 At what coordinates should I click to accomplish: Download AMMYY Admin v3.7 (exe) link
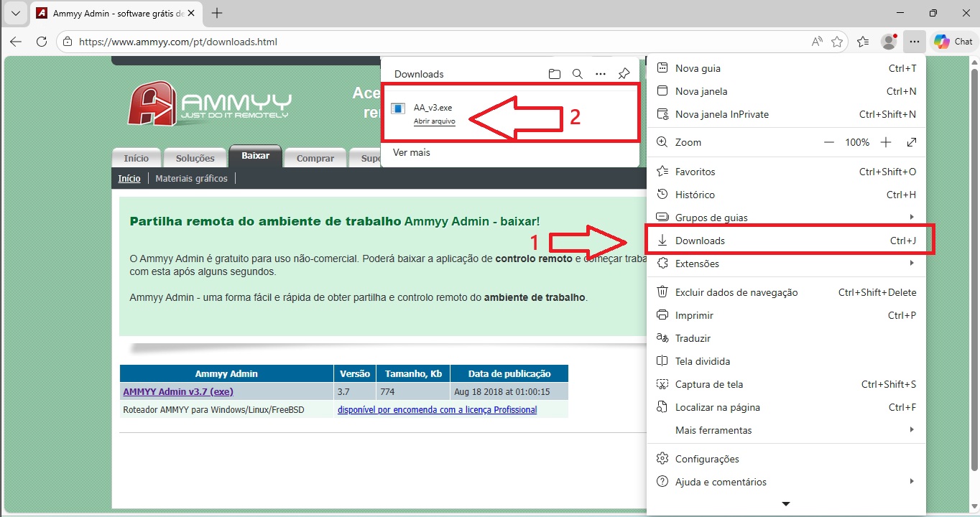178,391
